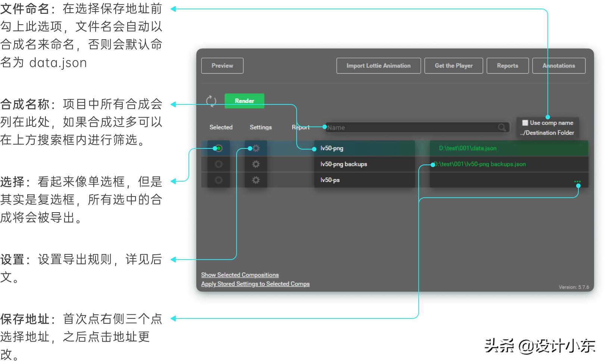The width and height of the screenshot is (606, 364).
Task: Click the lv50-png composition name
Action: tap(332, 148)
